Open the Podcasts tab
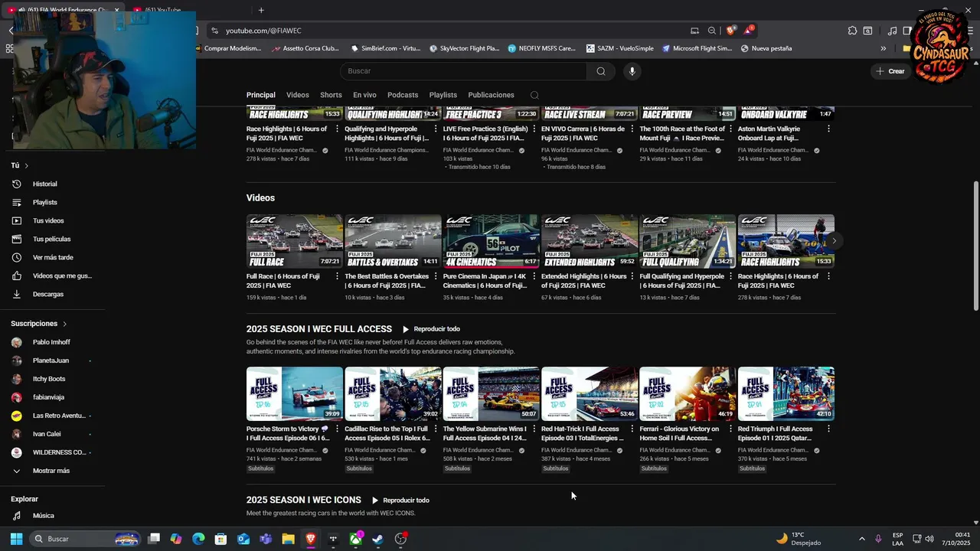The width and height of the screenshot is (980, 551). 403,95
